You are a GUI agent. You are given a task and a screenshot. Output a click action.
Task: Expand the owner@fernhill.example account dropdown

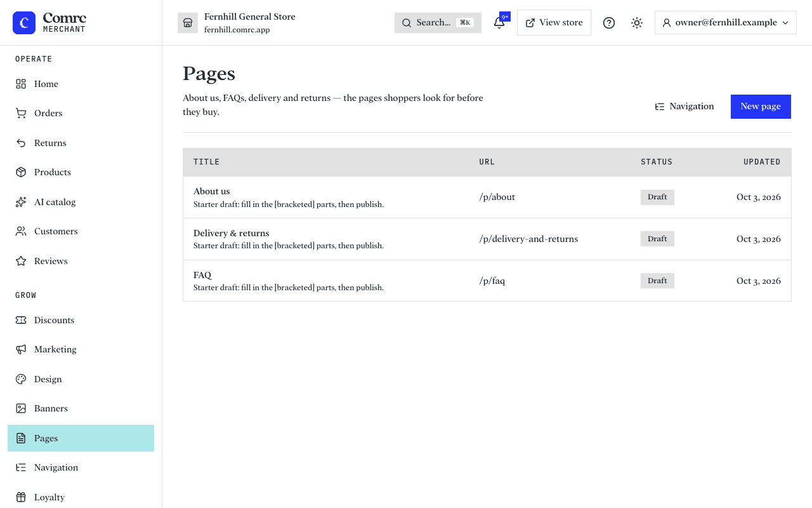[725, 23]
